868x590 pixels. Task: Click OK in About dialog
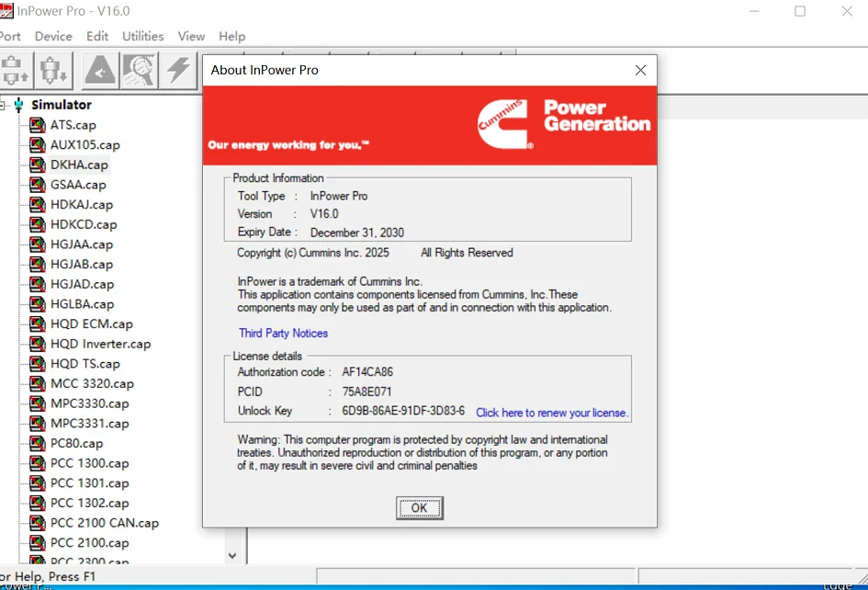pos(419,508)
